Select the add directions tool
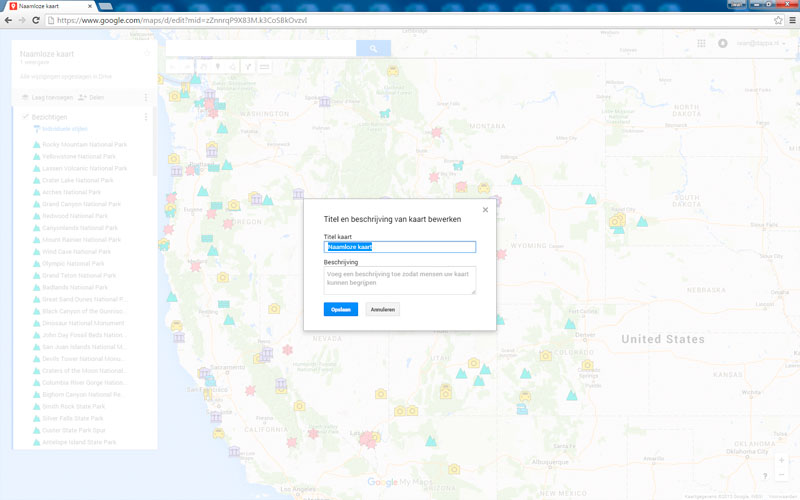 (x=249, y=67)
